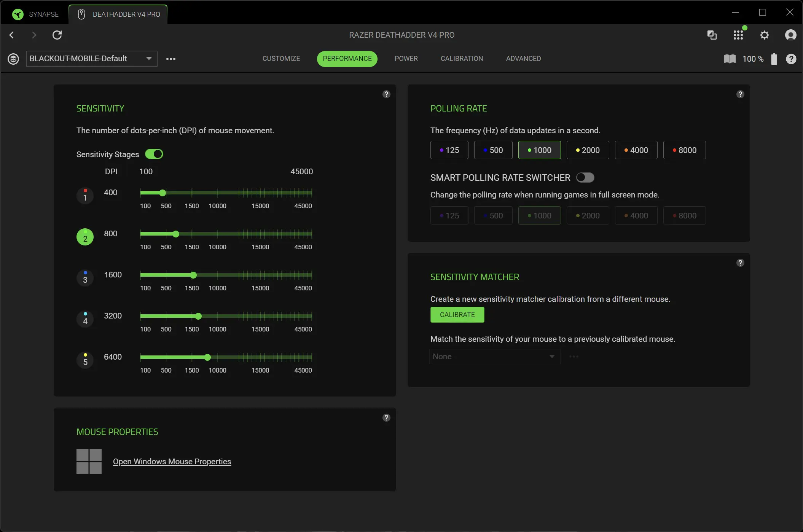Set polling rate to 500 Hz

[493, 150]
